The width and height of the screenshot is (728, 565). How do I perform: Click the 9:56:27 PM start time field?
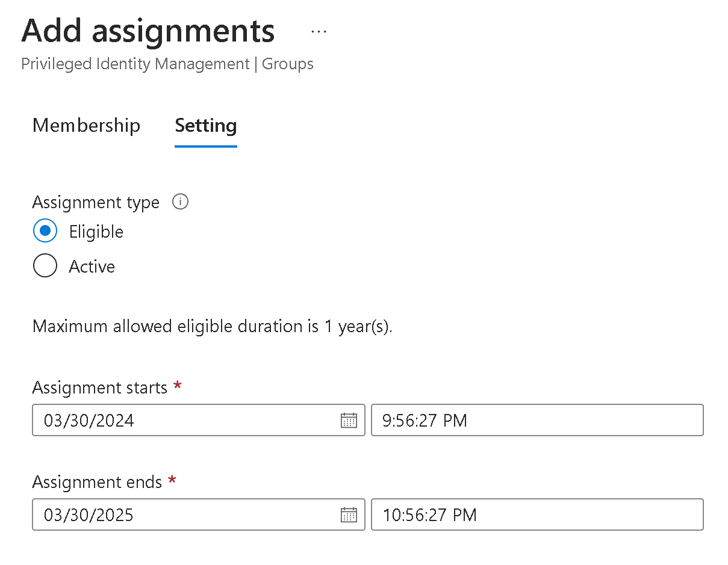[536, 420]
